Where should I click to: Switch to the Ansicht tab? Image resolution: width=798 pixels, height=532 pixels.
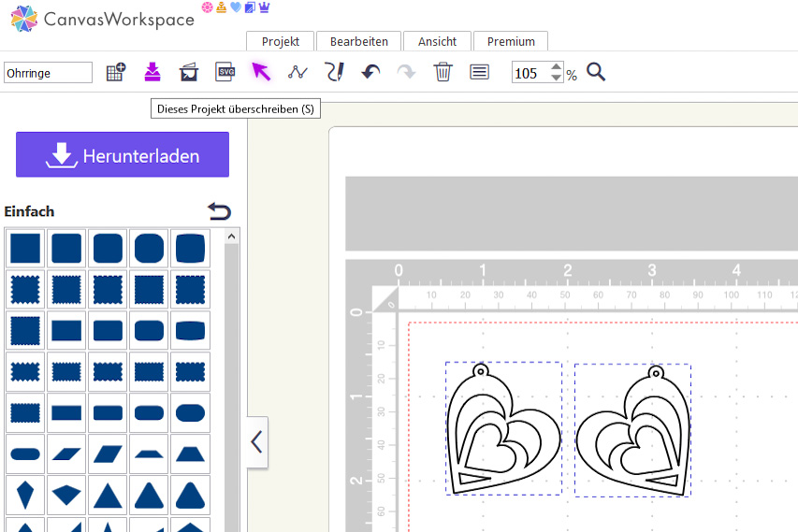pos(437,41)
